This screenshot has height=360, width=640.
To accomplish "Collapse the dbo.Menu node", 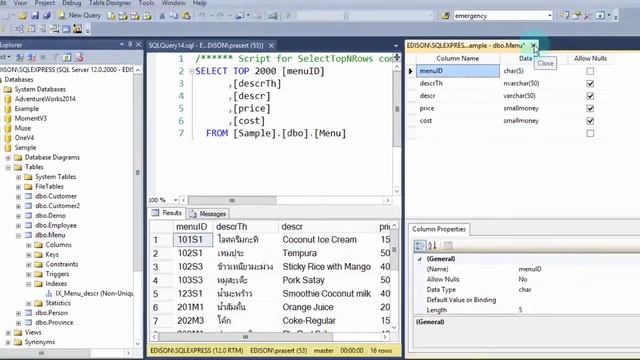I will coord(18,236).
